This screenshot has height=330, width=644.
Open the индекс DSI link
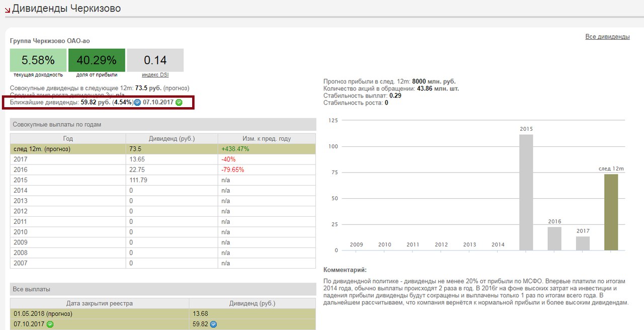(x=155, y=75)
